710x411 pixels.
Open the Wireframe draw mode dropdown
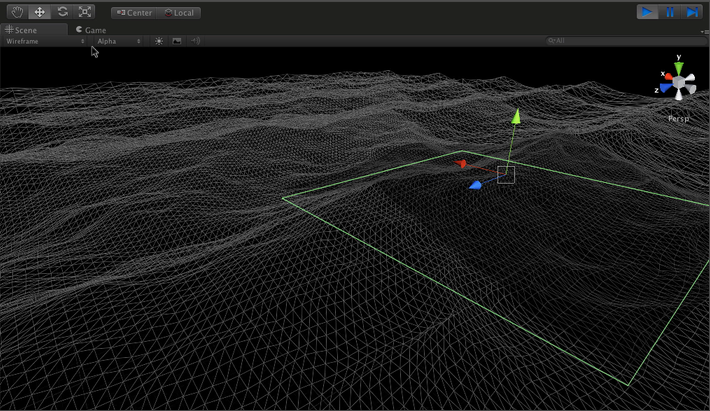click(45, 41)
